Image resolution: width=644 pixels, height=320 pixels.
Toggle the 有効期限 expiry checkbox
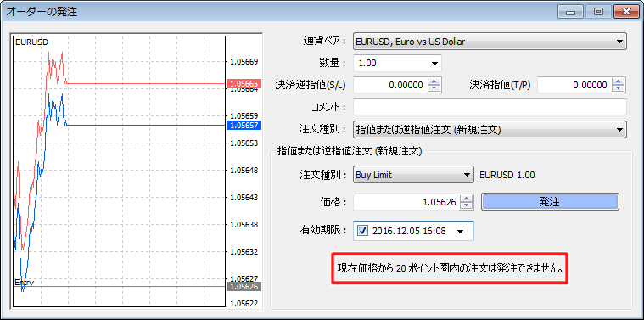362,231
